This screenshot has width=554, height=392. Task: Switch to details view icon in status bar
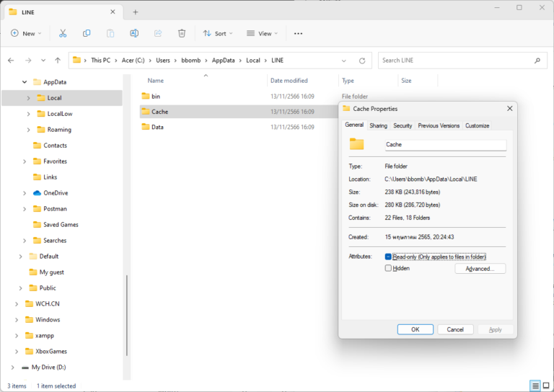536,386
